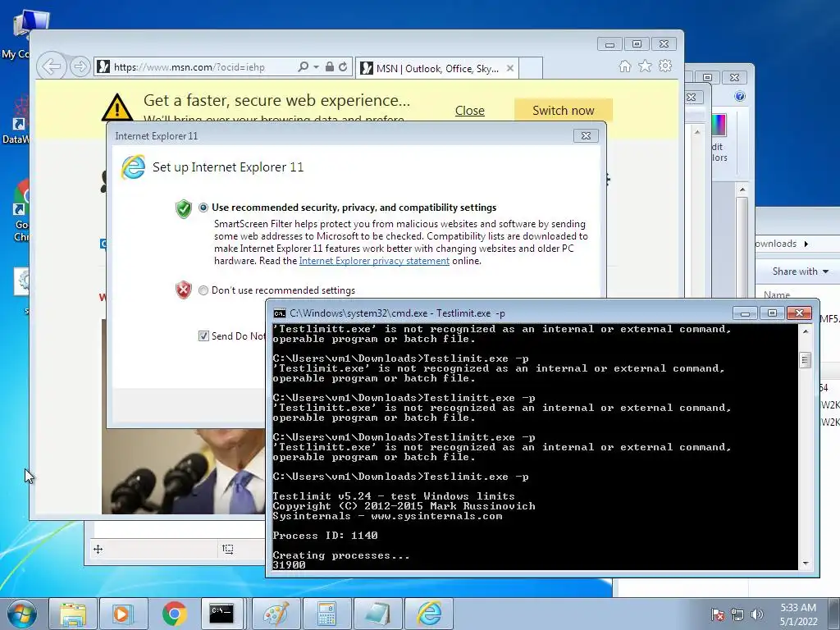
Task: Open Favorites star in Internet Explorer
Action: coord(645,66)
